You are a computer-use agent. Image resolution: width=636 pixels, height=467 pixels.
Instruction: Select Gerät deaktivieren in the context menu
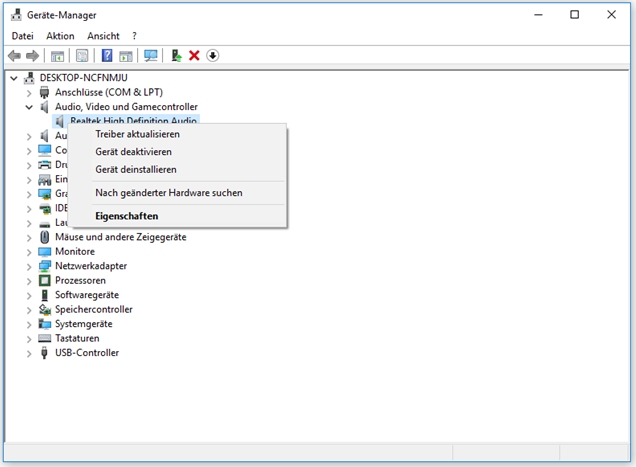click(133, 152)
